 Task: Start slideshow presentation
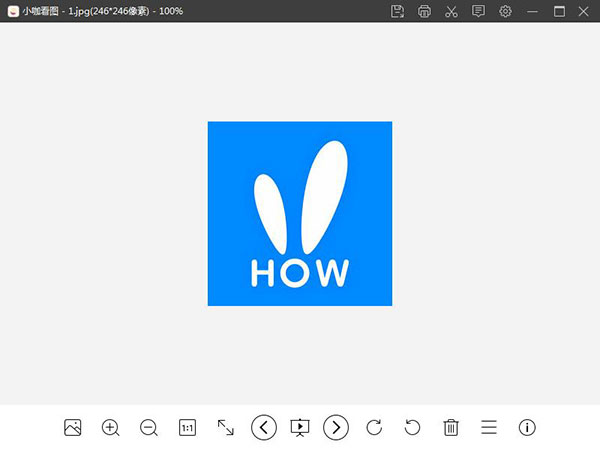[300, 428]
